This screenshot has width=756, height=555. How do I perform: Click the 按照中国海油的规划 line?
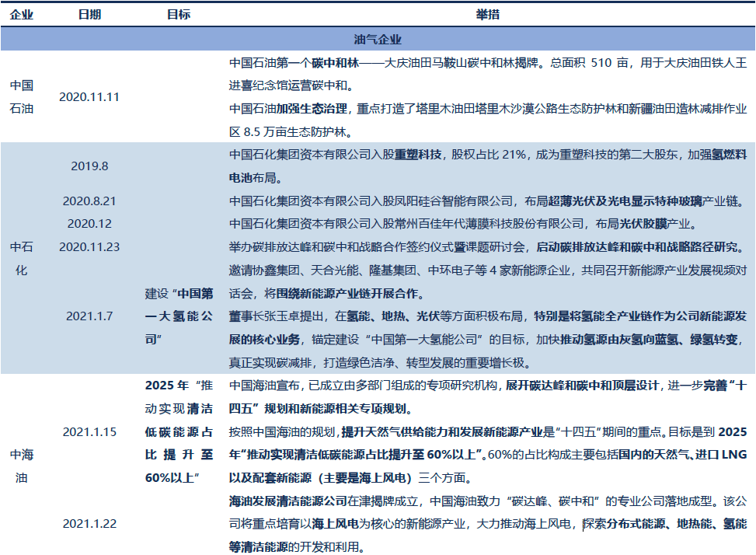tap(488, 432)
